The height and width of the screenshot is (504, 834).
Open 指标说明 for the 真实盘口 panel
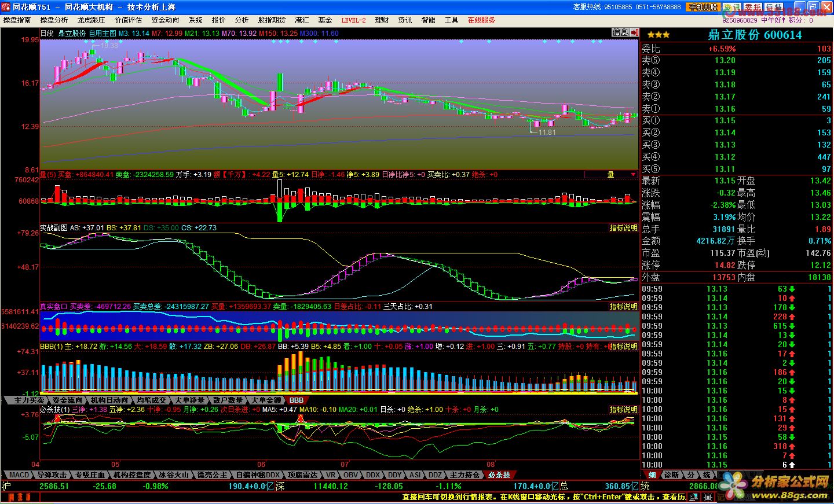(x=623, y=307)
